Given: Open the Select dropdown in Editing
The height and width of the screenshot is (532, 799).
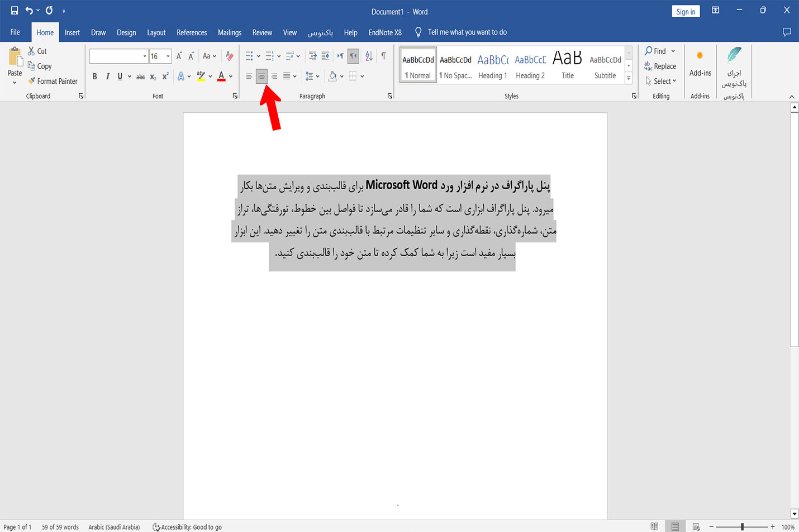Looking at the screenshot, I should coord(660,81).
